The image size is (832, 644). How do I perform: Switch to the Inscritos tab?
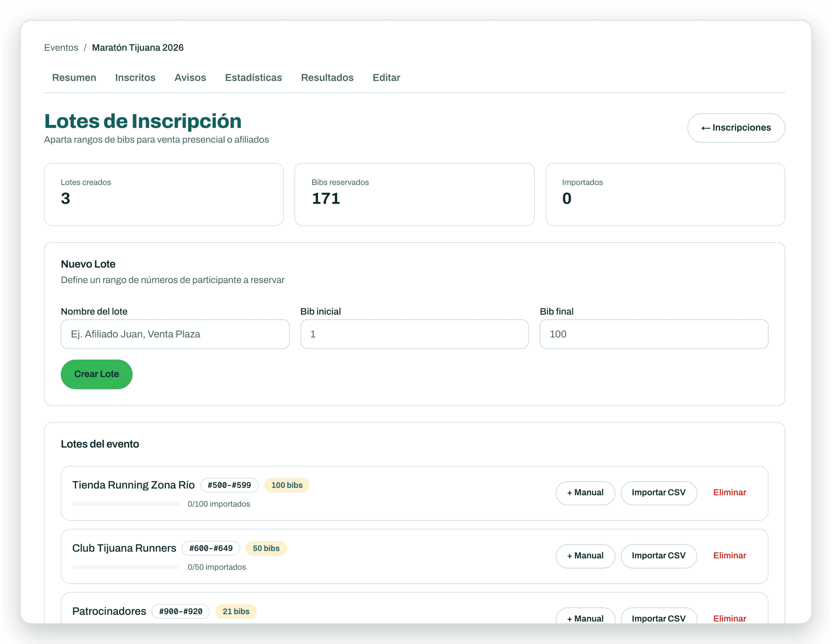click(135, 78)
